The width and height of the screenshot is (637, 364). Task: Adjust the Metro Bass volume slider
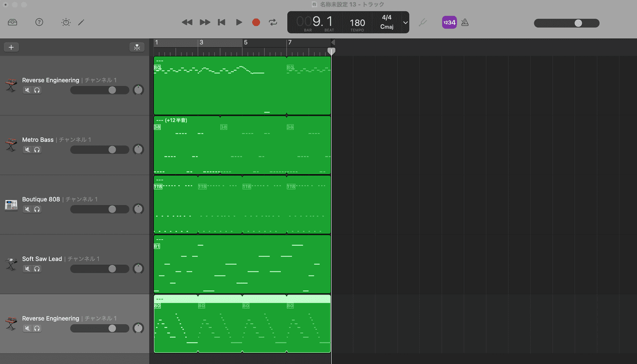[99, 150]
